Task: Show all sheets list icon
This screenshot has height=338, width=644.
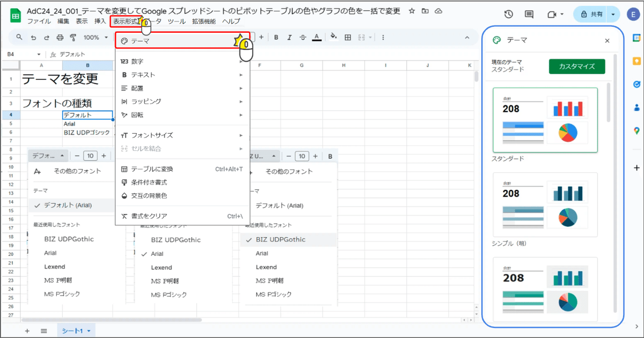Action: (44, 331)
